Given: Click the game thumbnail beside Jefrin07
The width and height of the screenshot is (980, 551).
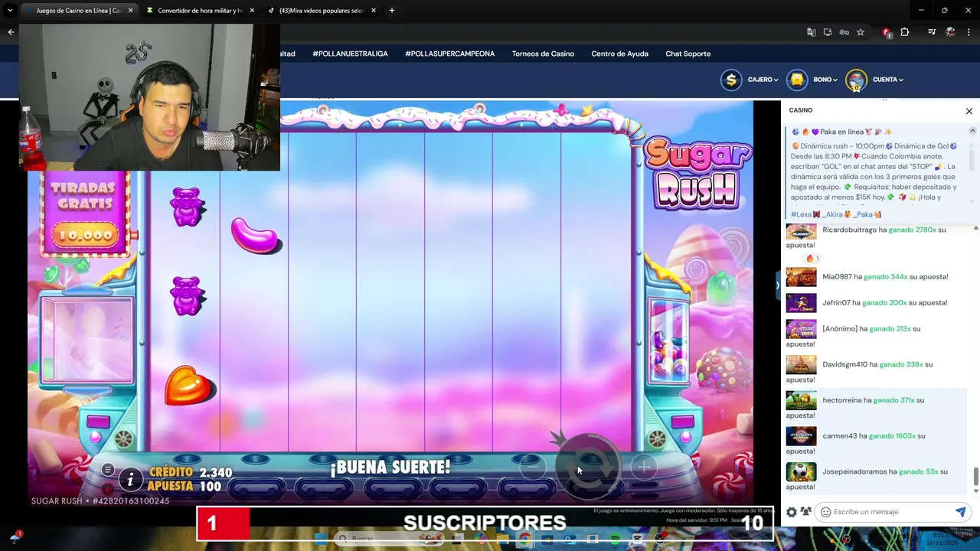Looking at the screenshot, I should pos(801,303).
